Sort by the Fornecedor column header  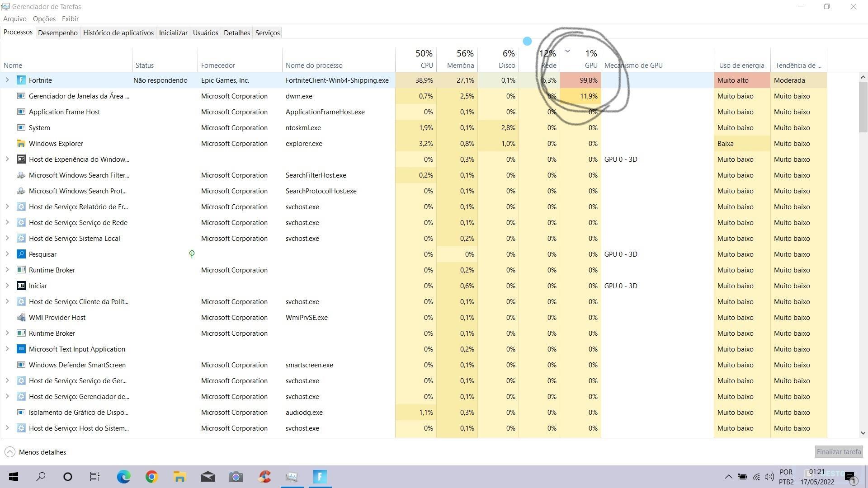(240, 60)
